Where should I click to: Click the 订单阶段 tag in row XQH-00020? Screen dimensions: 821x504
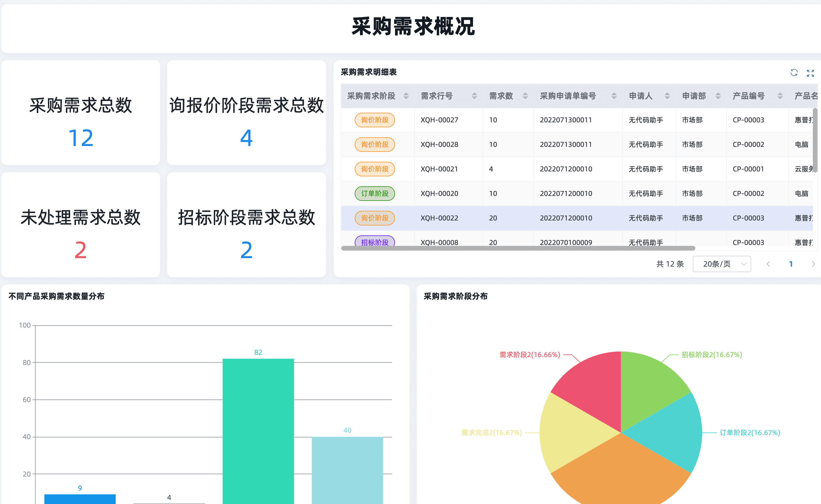375,194
